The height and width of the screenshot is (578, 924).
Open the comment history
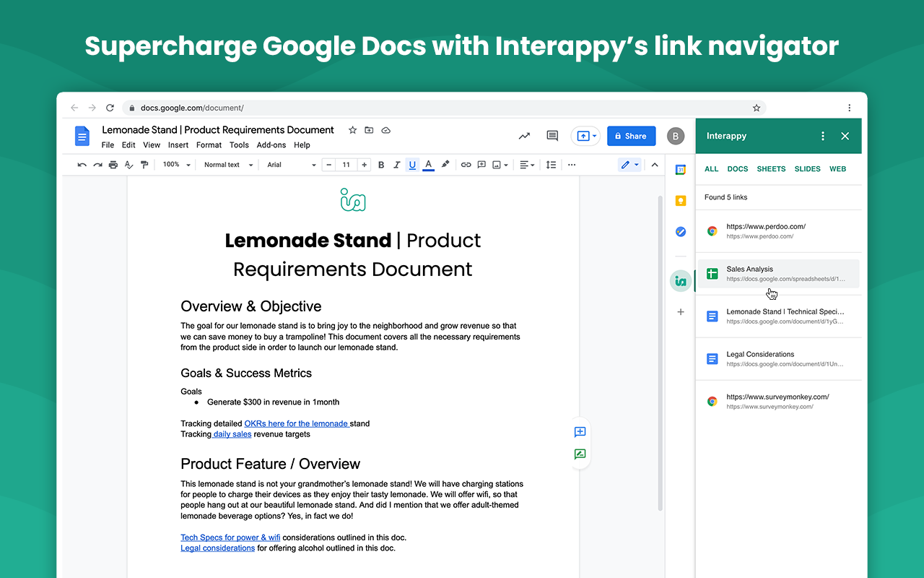[x=552, y=136]
